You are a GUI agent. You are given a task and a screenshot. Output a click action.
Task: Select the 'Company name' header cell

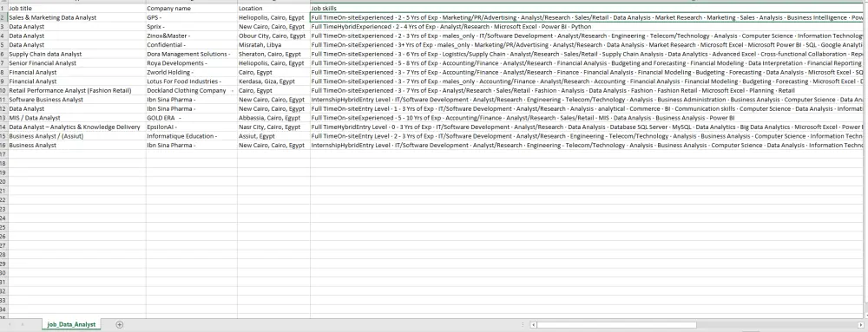(192, 9)
